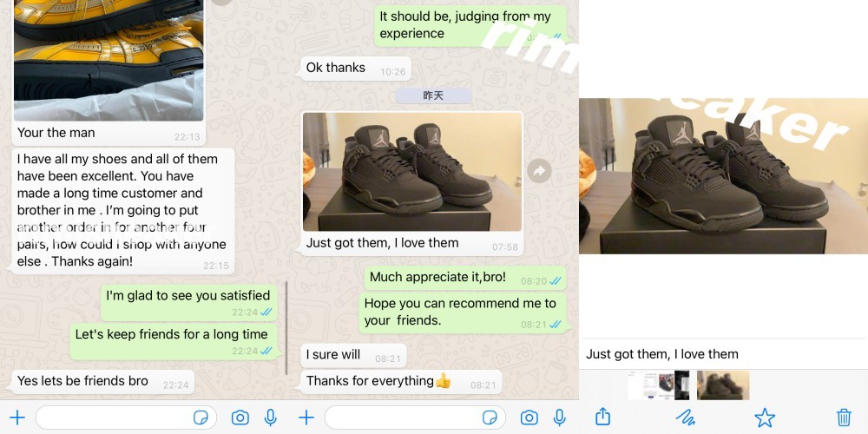This screenshot has height=434, width=868.
Task: Star the sneaker photo
Action: pyautogui.click(x=765, y=418)
